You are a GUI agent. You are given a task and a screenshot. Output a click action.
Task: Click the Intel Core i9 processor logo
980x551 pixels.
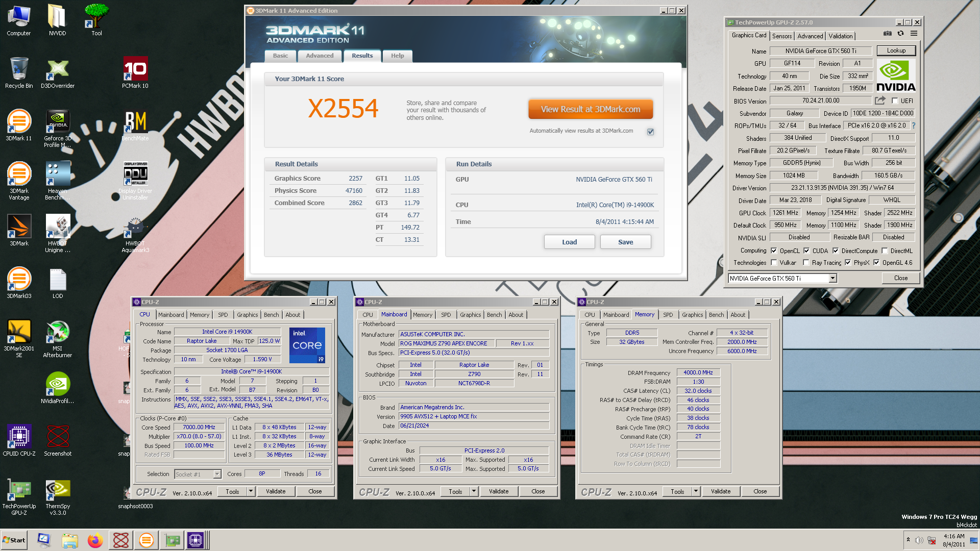[x=307, y=345]
